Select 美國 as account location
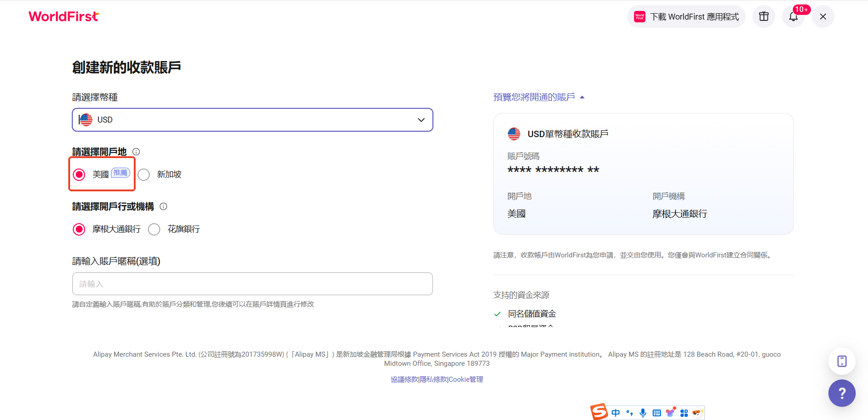Image resolution: width=868 pixels, height=420 pixels. pos(79,174)
